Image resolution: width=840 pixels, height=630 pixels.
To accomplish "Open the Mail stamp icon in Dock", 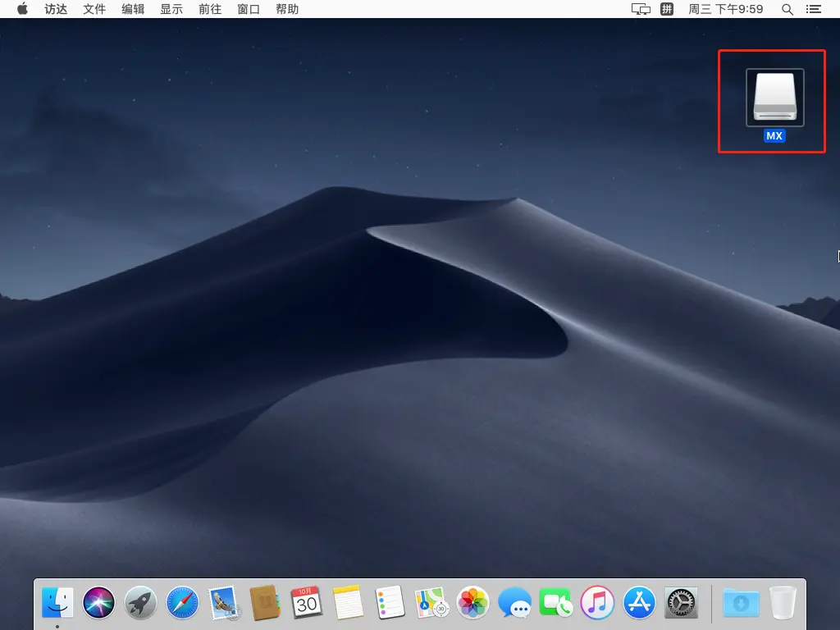I will coord(223,602).
